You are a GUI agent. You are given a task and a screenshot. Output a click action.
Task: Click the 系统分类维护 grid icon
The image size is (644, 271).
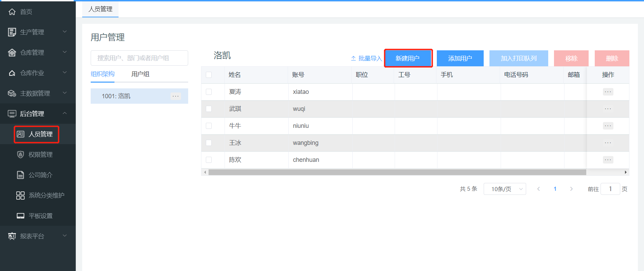[20, 195]
